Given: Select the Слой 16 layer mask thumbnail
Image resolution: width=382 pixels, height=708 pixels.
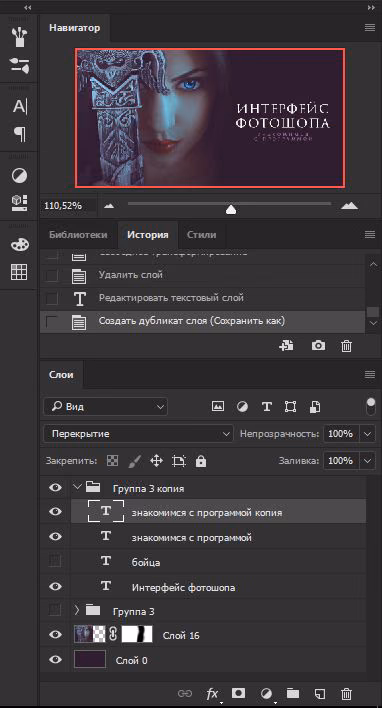Looking at the screenshot, I should coord(137,634).
